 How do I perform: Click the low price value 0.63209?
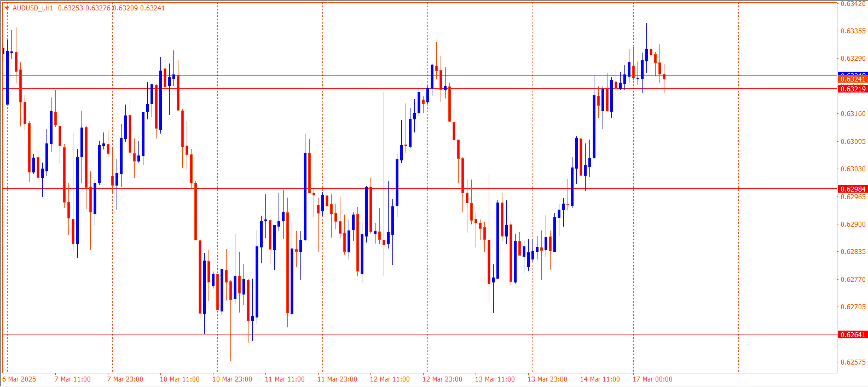pos(124,8)
